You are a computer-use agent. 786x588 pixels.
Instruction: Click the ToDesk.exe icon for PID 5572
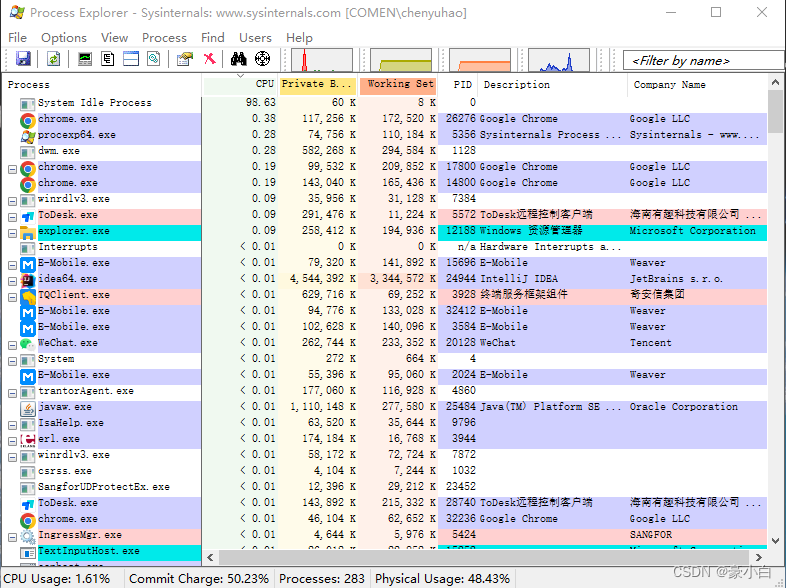coord(28,216)
